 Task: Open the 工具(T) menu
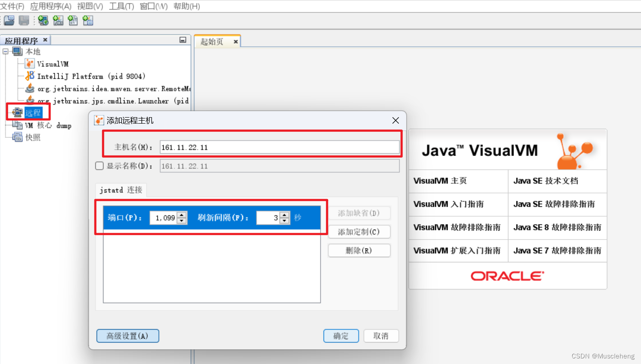[x=121, y=6]
